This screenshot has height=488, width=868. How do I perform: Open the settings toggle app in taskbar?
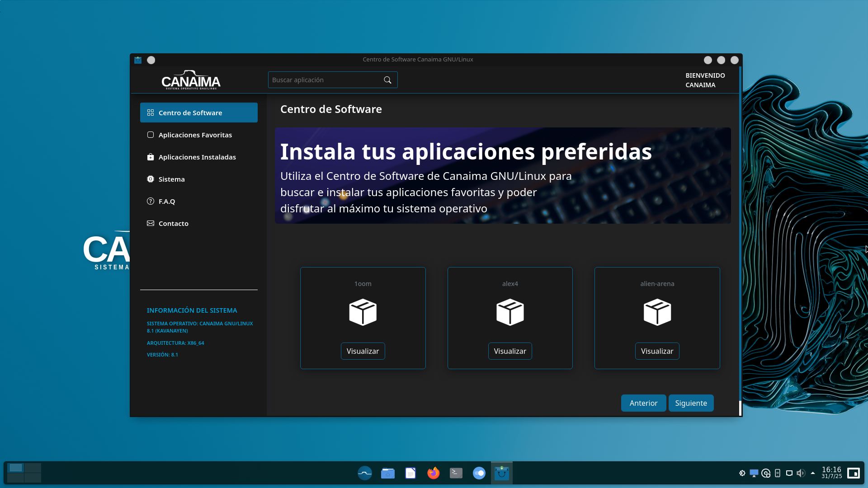pyautogui.click(x=479, y=473)
